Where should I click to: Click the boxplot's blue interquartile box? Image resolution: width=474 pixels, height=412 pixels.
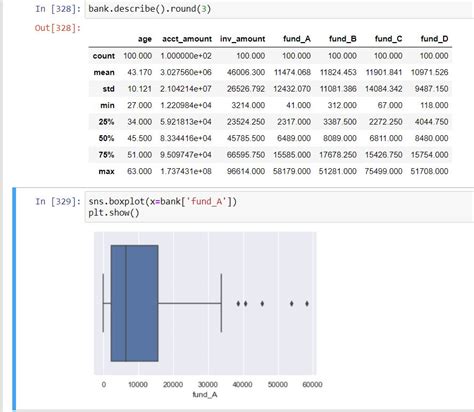134,303
